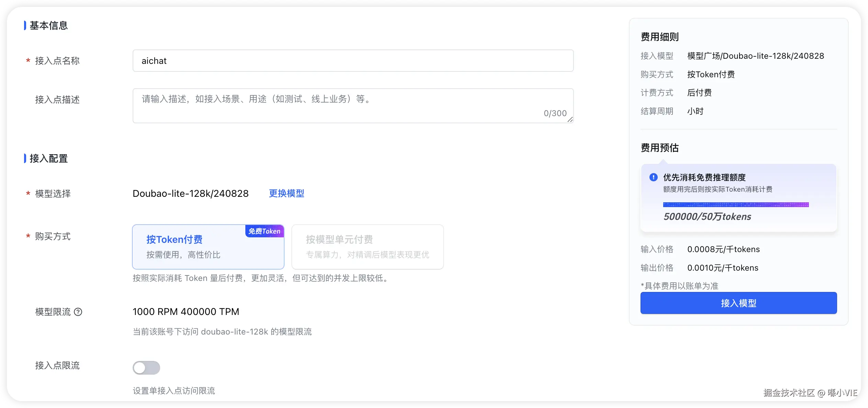
Task: Click the Doubao-lite-128k/240828 model name
Action: [x=190, y=193]
